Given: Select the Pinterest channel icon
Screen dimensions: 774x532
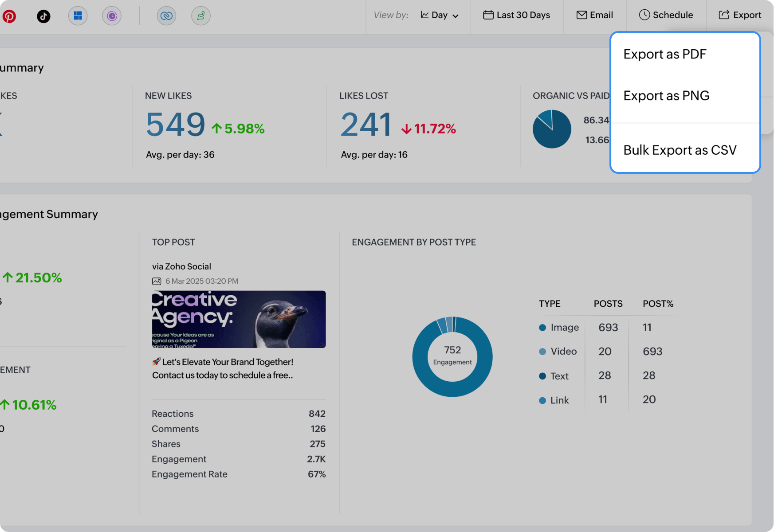Looking at the screenshot, I should [x=9, y=16].
